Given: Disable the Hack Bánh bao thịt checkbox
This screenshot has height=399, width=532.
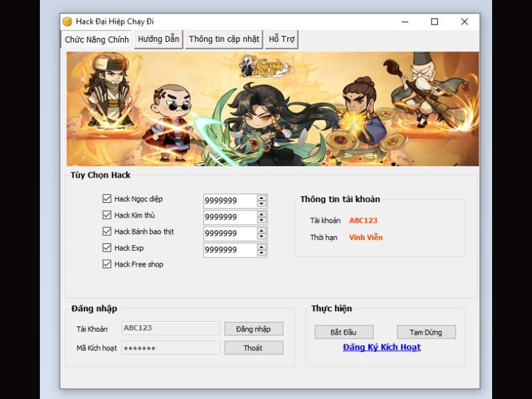Looking at the screenshot, I should coord(107,231).
